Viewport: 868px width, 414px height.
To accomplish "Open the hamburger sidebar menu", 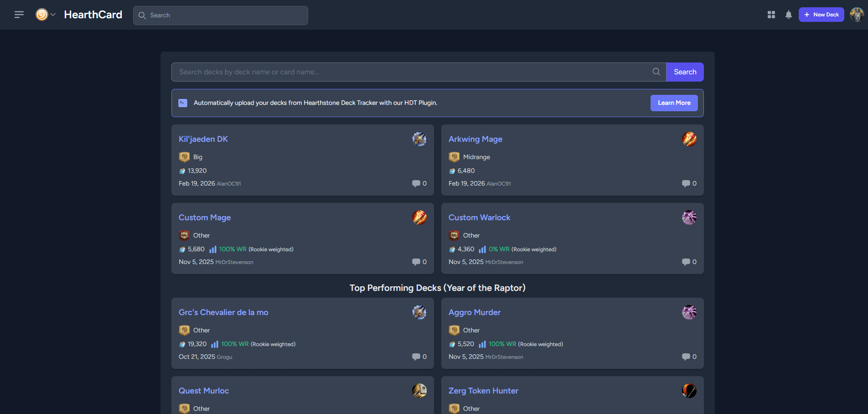I will pyautogui.click(x=19, y=15).
